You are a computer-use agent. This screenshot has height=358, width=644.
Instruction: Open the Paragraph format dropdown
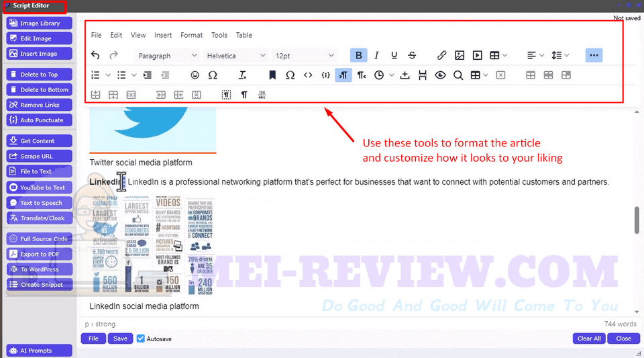(x=168, y=56)
